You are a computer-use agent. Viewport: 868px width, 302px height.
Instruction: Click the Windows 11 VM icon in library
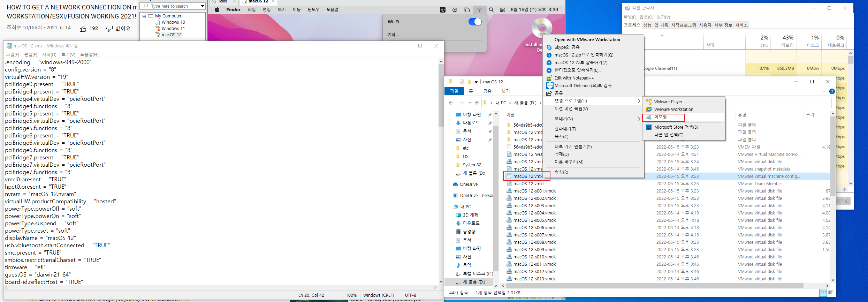157,29
